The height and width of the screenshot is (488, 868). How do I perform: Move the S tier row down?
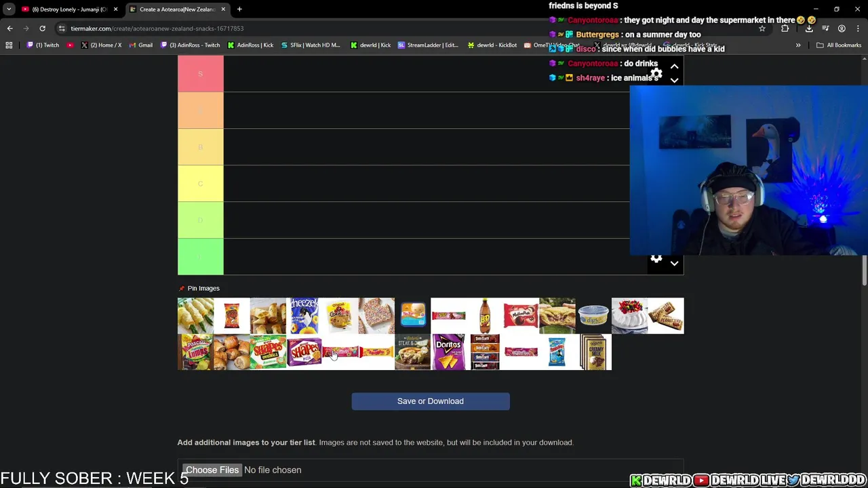[x=674, y=80]
